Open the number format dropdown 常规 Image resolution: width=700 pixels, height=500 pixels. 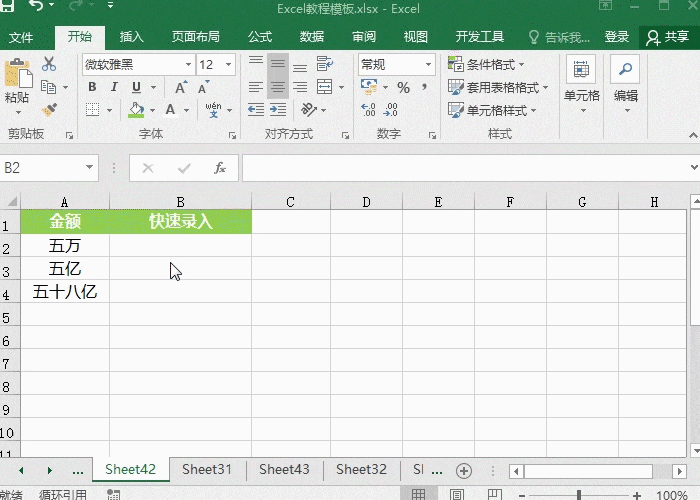coord(428,65)
